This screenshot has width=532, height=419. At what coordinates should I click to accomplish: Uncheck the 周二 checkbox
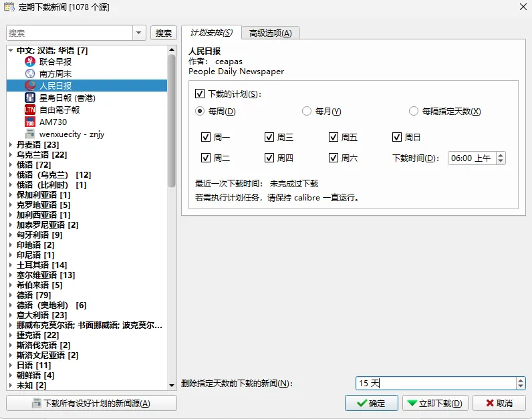[206, 158]
